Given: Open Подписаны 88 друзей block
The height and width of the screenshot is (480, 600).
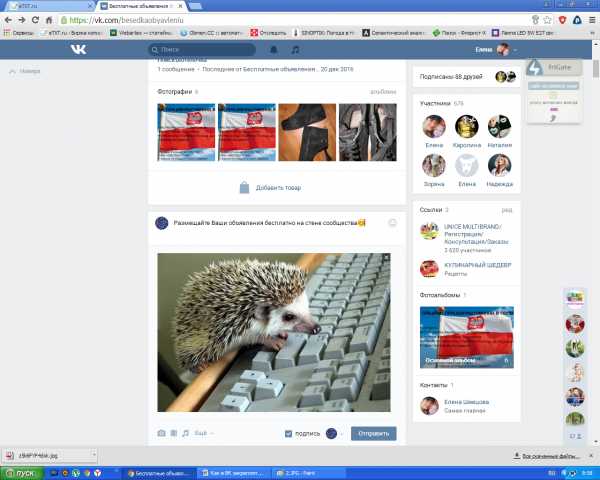Looking at the screenshot, I should pos(466,77).
